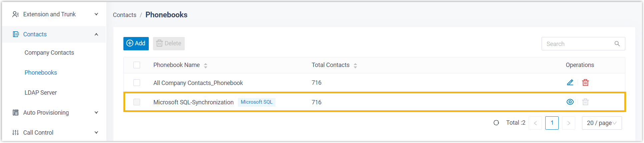Expand the Extension and Trunk menu

pos(55,14)
